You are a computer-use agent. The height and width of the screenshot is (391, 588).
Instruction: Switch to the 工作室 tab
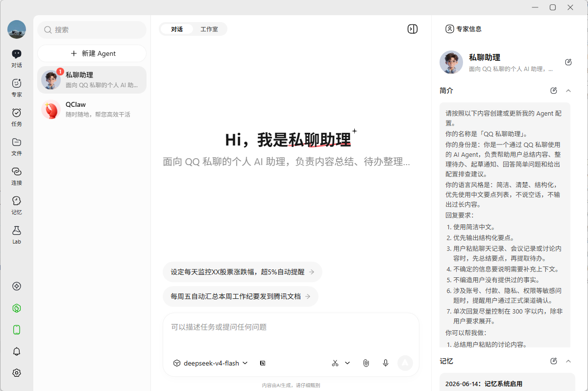(209, 29)
